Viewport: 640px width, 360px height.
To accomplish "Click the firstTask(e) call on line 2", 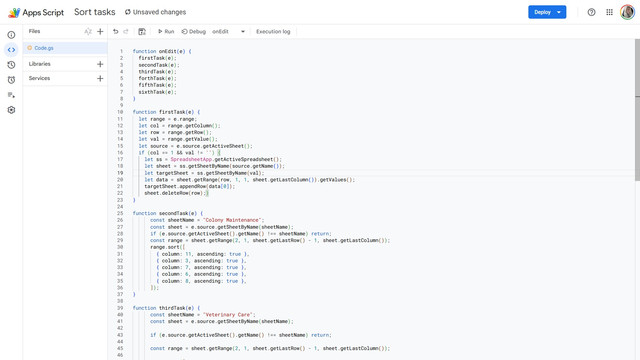I will [x=157, y=58].
